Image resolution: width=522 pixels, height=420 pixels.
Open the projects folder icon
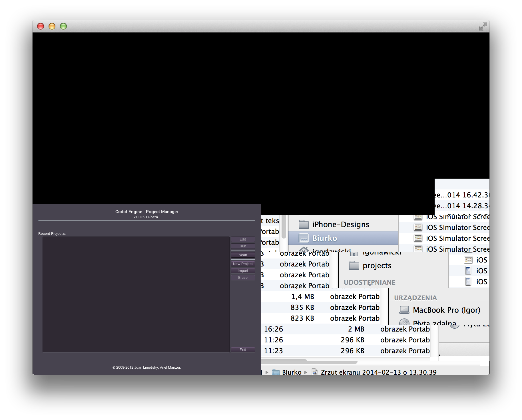[354, 265]
